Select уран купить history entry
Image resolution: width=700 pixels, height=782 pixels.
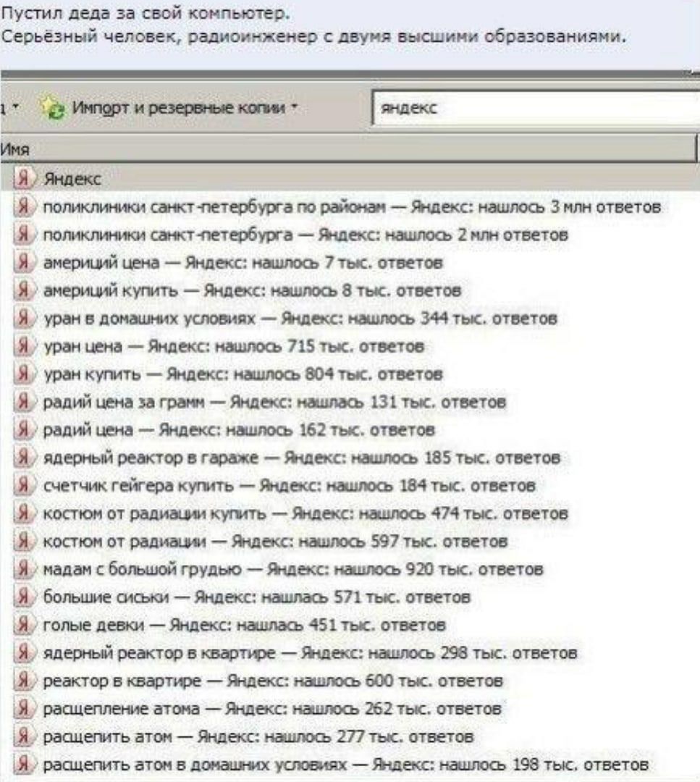coord(243,374)
